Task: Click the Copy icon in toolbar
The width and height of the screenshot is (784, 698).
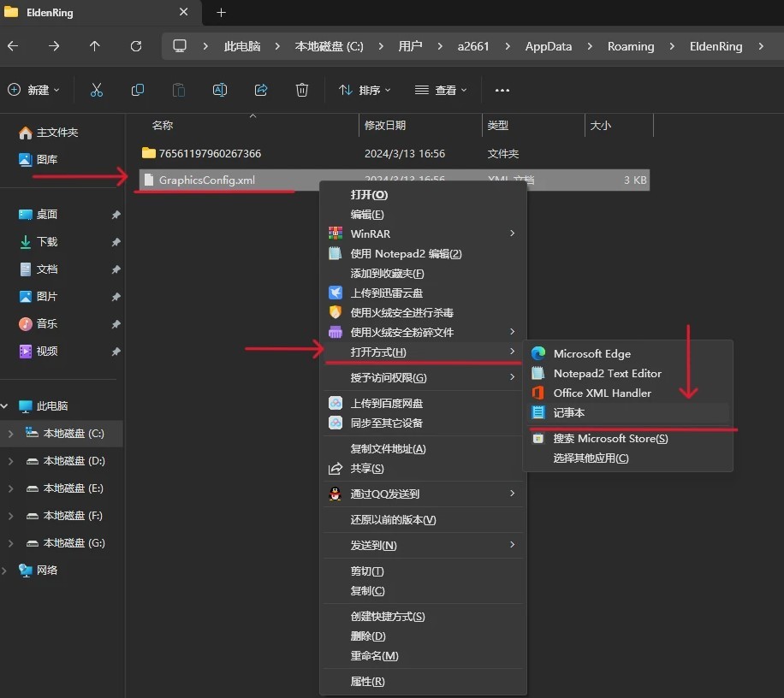Action: click(x=138, y=90)
